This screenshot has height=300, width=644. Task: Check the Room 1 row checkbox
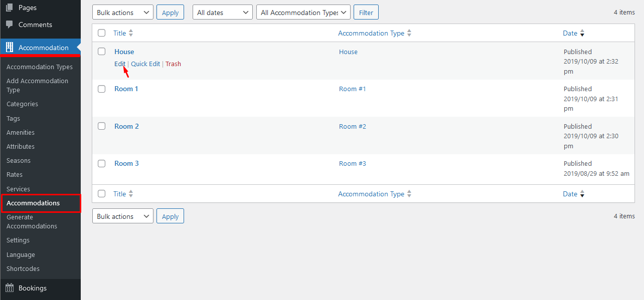102,89
